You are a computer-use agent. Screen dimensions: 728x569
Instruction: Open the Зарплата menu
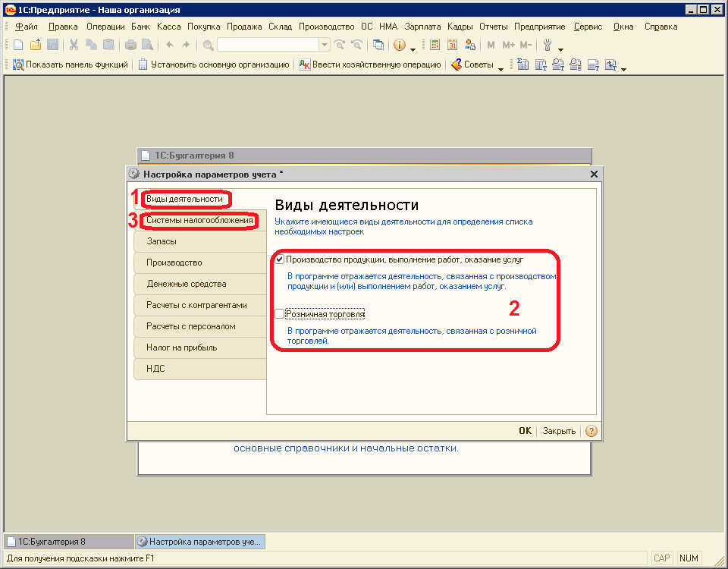[x=422, y=27]
